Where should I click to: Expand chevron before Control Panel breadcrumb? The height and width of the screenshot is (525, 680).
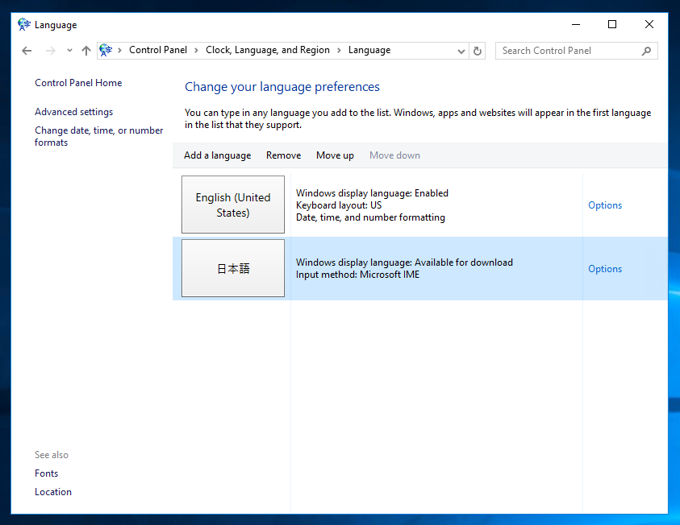click(x=120, y=51)
